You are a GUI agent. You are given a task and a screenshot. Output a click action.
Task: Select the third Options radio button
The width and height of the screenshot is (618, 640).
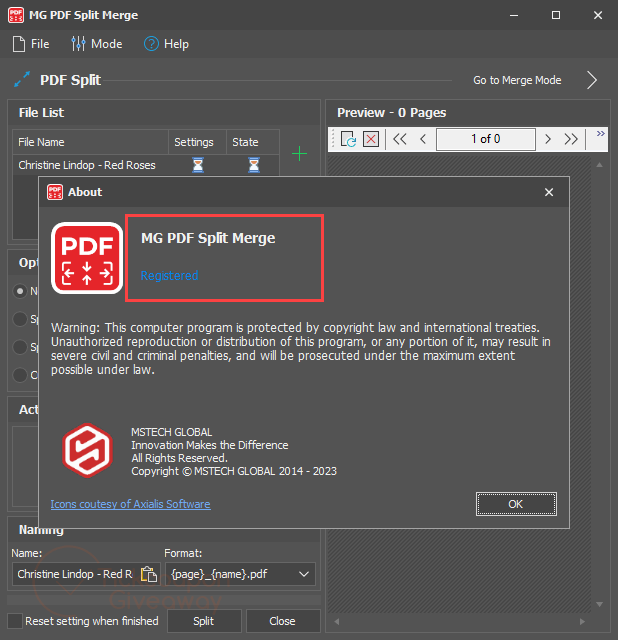(x=20, y=347)
